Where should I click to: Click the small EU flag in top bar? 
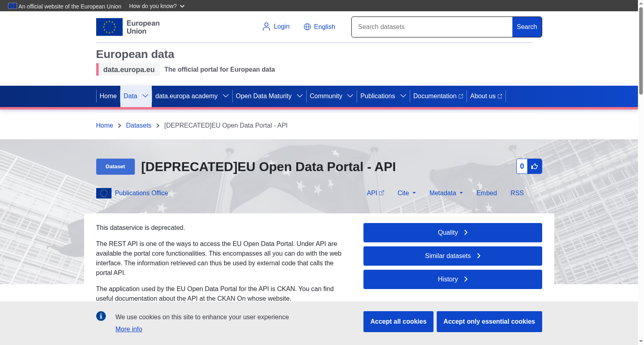click(12, 6)
